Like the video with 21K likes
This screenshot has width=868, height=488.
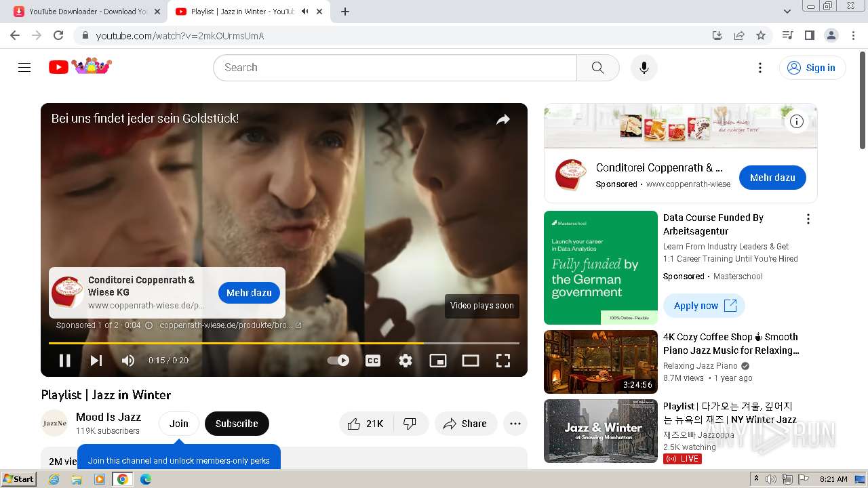coord(366,424)
